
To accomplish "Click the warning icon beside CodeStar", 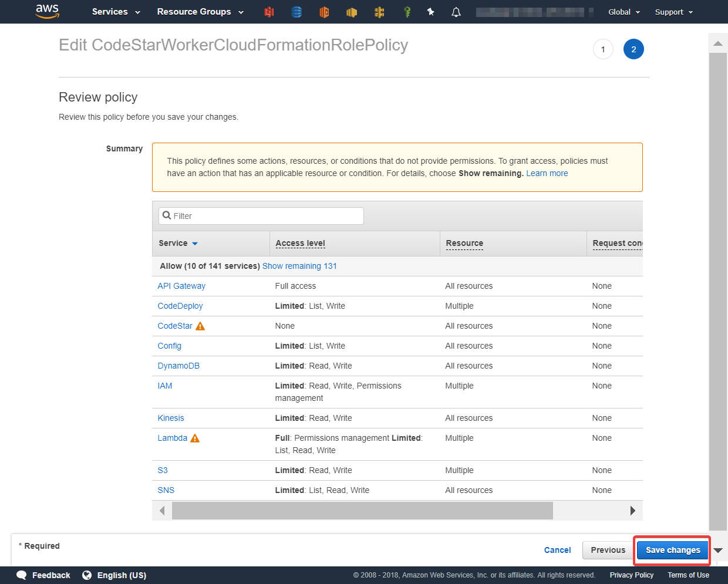I will [x=200, y=326].
